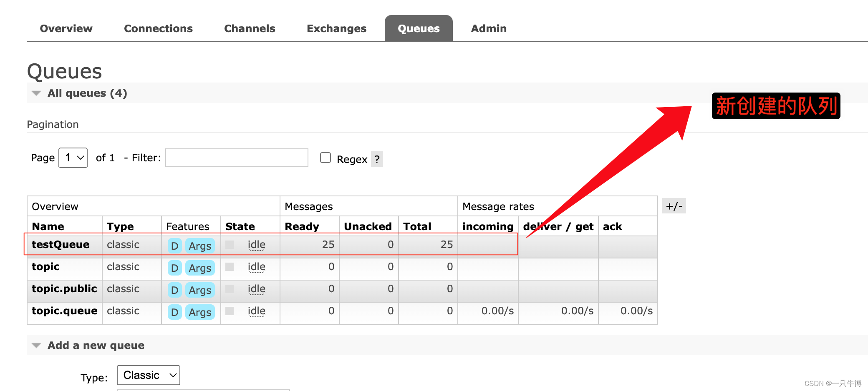This screenshot has width=868, height=391.
Task: Open the testQueue queue link
Action: tap(61, 244)
